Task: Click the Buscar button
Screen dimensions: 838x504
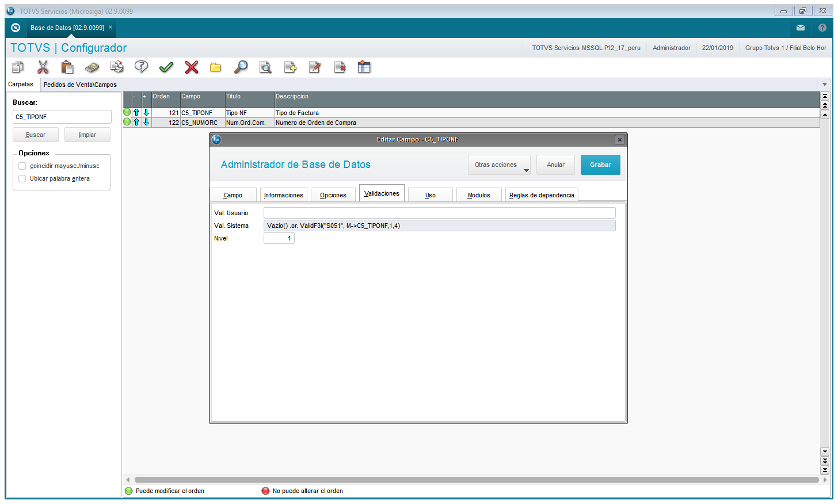Action: click(36, 135)
